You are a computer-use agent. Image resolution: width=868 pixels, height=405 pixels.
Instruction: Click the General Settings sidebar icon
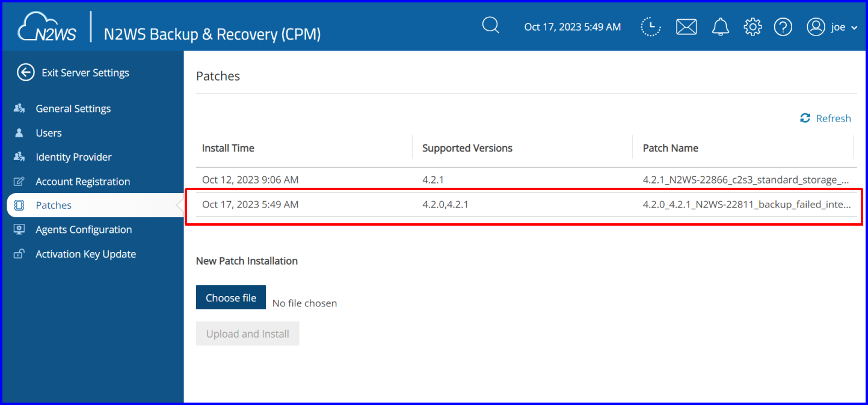(19, 108)
